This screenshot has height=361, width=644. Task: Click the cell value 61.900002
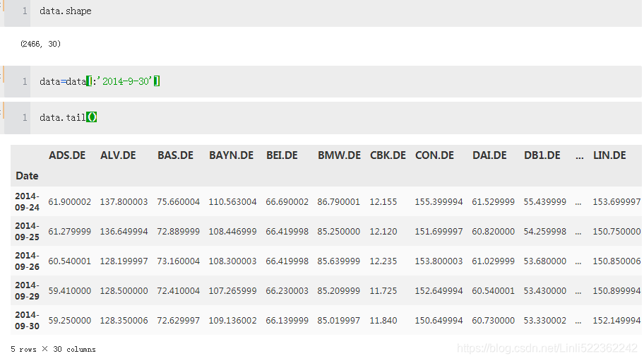69,201
